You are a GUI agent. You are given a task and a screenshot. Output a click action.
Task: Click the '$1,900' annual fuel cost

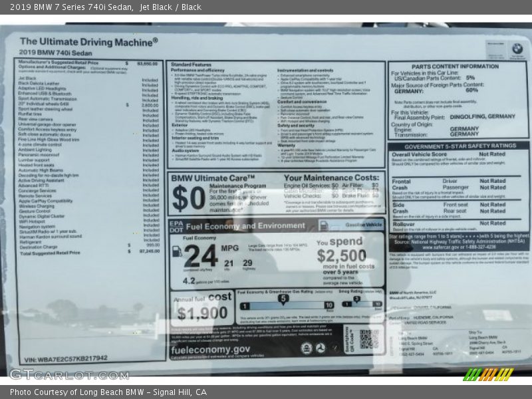(x=202, y=313)
